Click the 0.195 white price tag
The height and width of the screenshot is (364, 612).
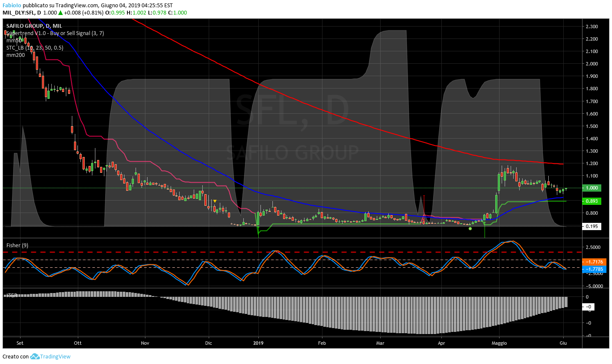(592, 226)
